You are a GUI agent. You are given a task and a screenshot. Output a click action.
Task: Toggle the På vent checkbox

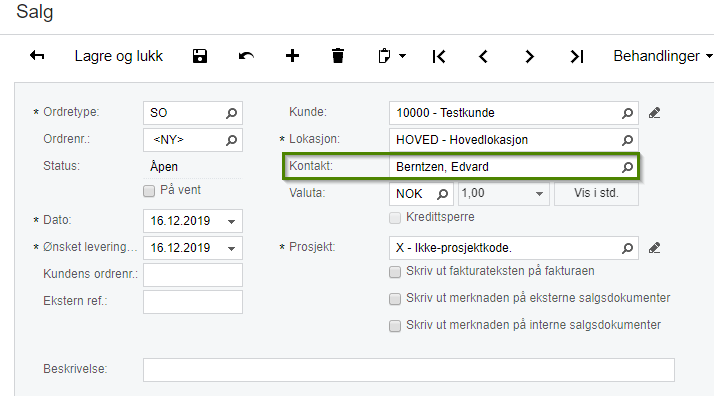point(149,191)
